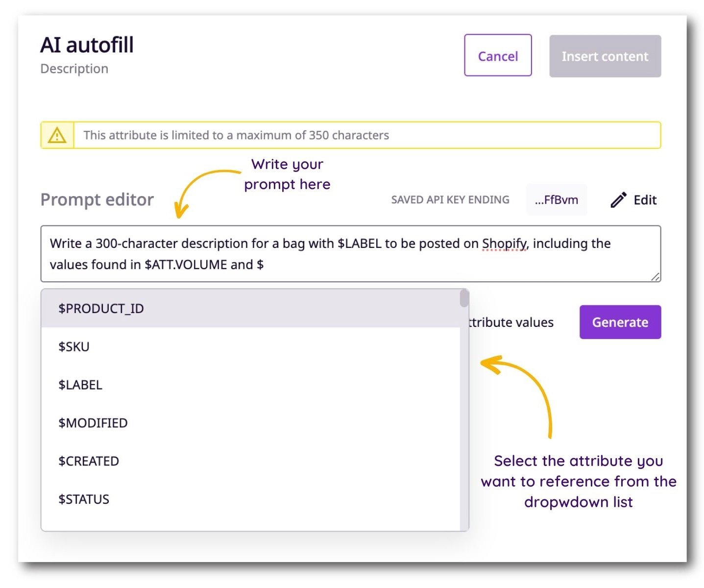
Task: Click the SAVED API KEY ENDING label
Action: (x=450, y=199)
